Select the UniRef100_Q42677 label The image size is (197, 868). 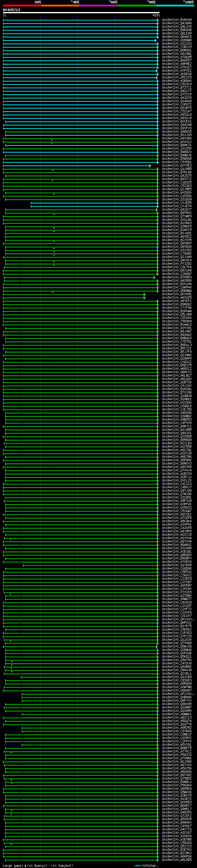coord(177,210)
